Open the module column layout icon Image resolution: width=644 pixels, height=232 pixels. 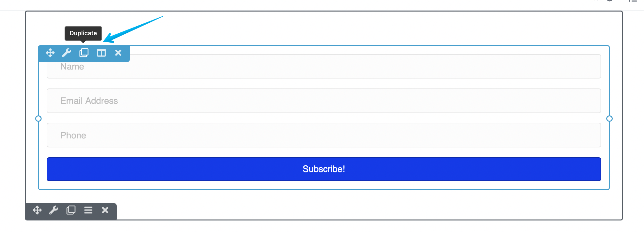click(101, 53)
